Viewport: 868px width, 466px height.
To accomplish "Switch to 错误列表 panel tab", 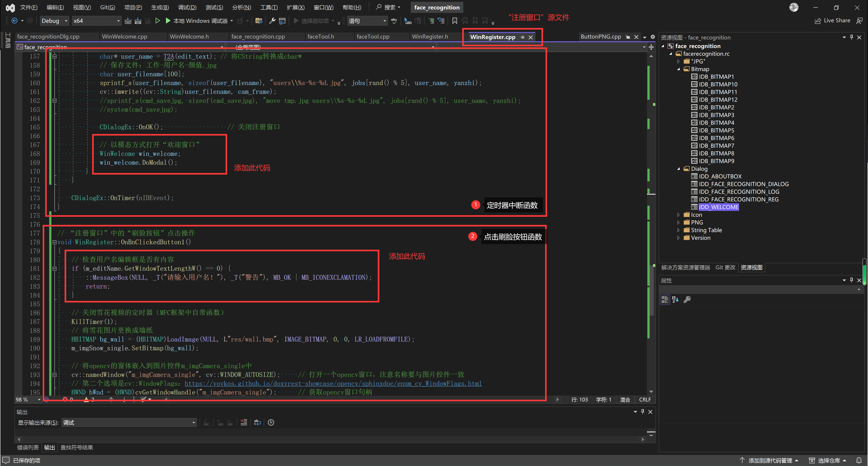I will [28, 448].
